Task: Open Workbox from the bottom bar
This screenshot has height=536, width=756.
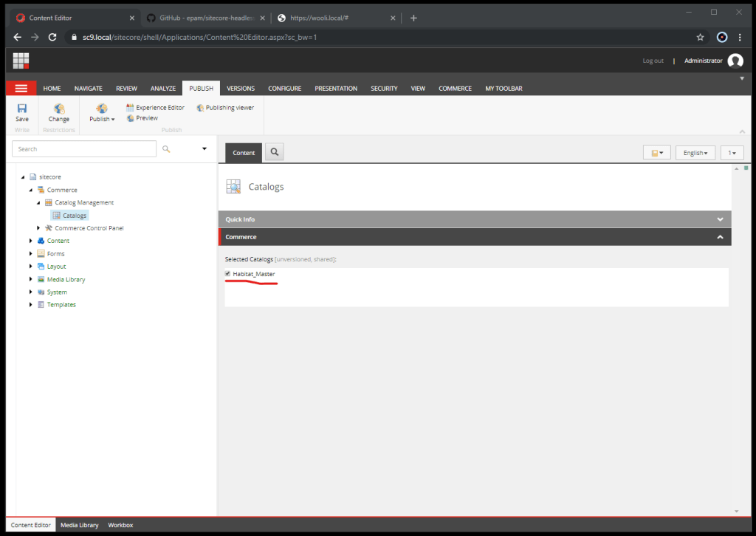Action: click(x=120, y=525)
